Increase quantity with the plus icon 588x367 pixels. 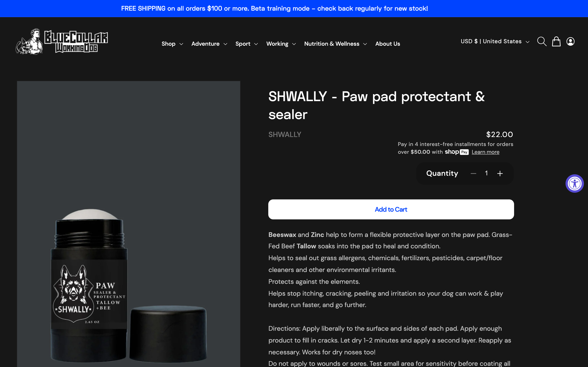click(500, 173)
